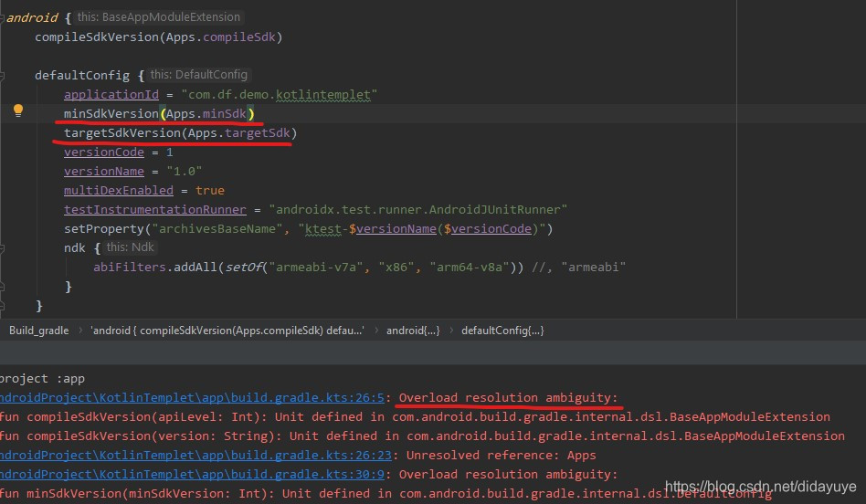Click the minSdkVersion(minSdkVersion: Int) signature line
The width and height of the screenshot is (866, 504).
point(385,494)
